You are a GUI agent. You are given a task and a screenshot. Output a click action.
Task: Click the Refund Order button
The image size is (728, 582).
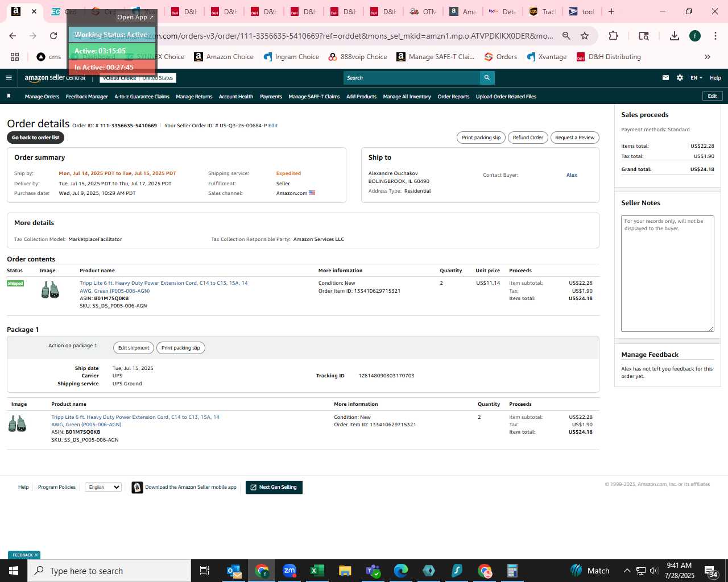click(528, 138)
